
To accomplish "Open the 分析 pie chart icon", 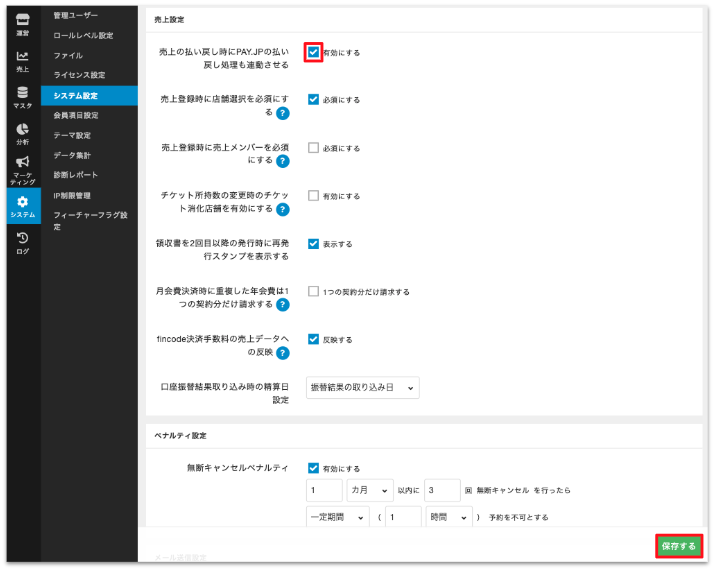I will (x=23, y=133).
